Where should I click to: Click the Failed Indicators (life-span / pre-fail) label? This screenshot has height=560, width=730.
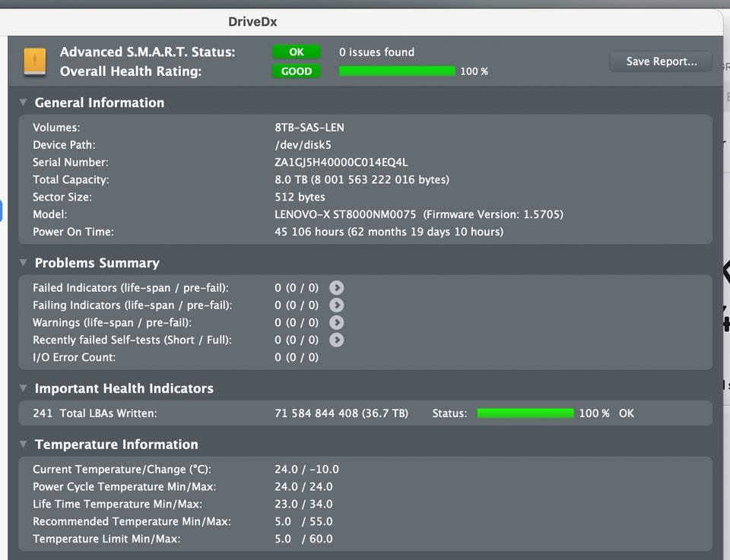coord(131,288)
